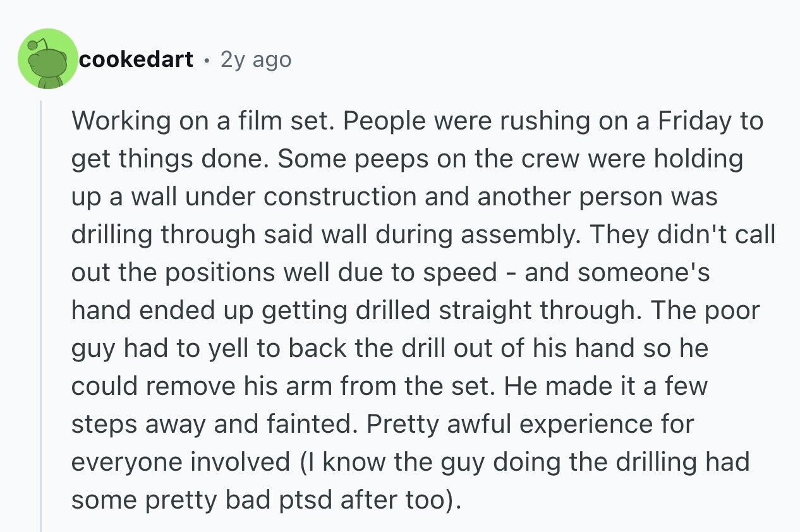This screenshot has height=532, width=800.
Task: Open cookedart's green Snoo avatar
Action: (48, 58)
